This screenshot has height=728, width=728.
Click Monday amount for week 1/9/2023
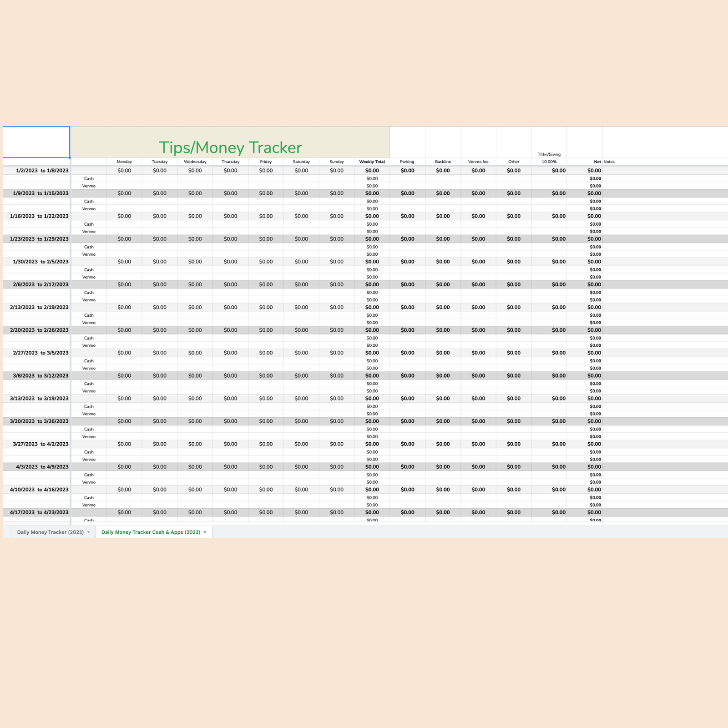124,193
